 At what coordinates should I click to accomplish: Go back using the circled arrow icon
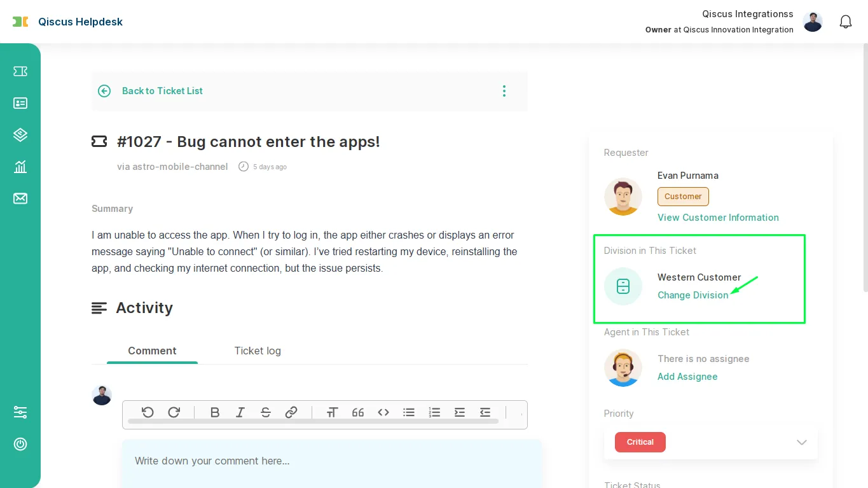tap(104, 91)
